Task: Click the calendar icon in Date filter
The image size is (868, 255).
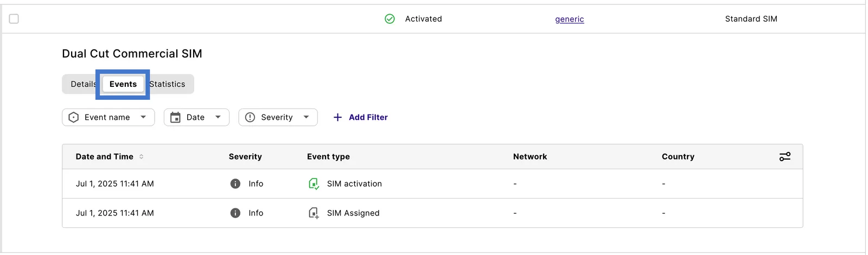Action: [175, 117]
